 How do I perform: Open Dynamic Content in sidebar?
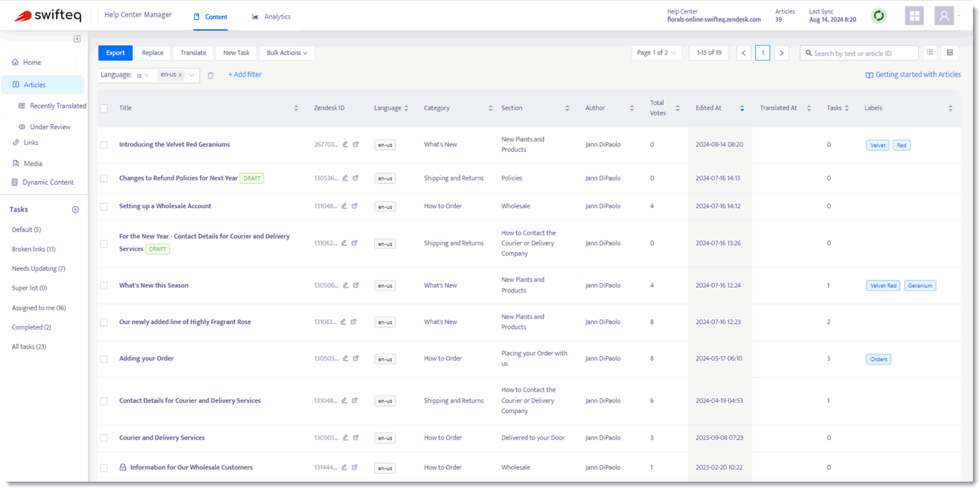point(43,182)
